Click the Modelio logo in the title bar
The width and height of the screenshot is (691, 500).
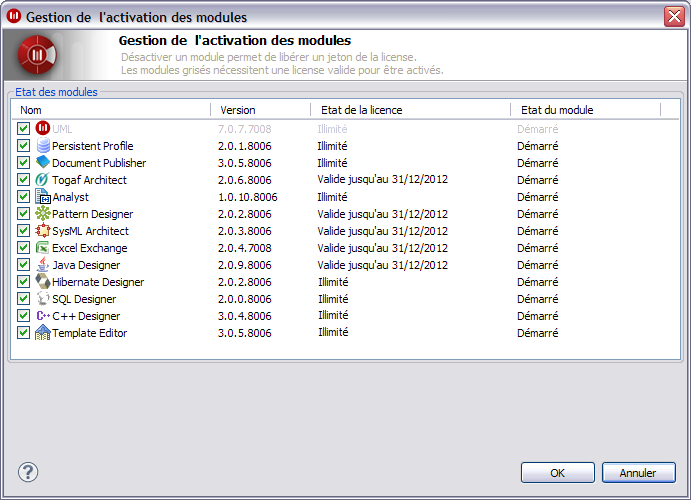point(14,16)
